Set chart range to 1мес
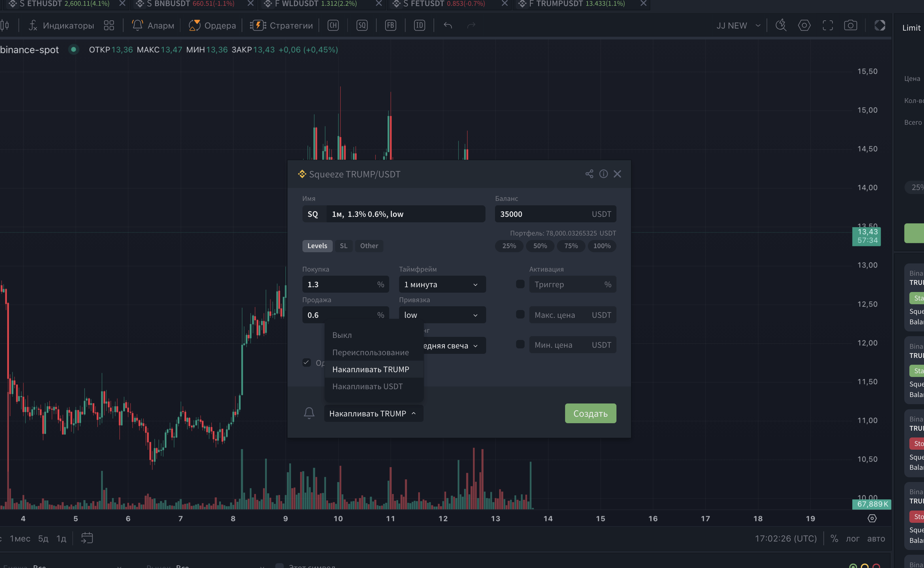This screenshot has height=568, width=924. (x=20, y=538)
